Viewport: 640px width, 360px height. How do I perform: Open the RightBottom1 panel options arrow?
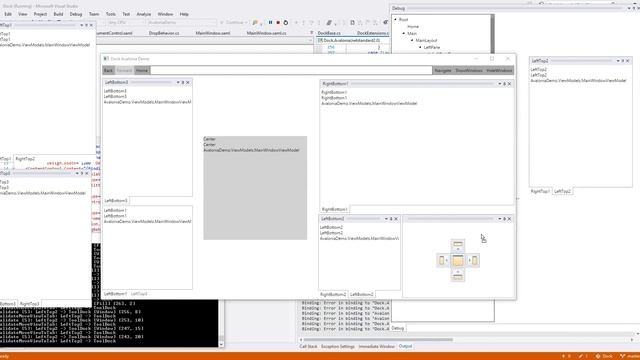[x=500, y=84]
